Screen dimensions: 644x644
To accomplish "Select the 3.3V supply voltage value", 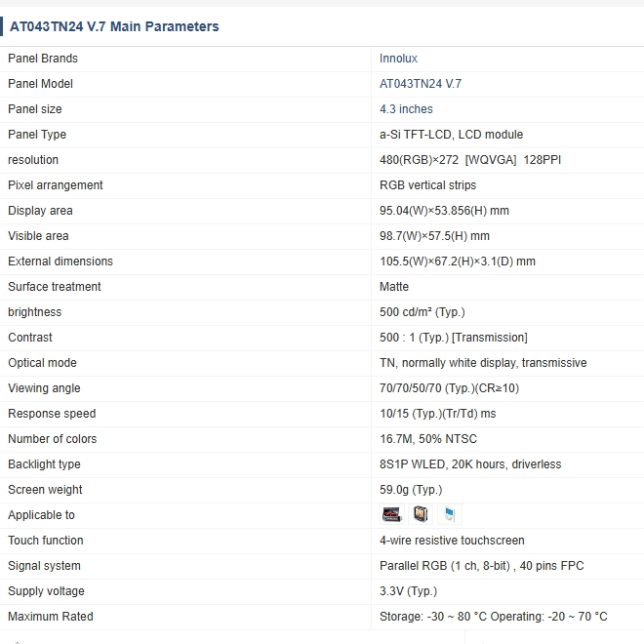I will point(408,591).
